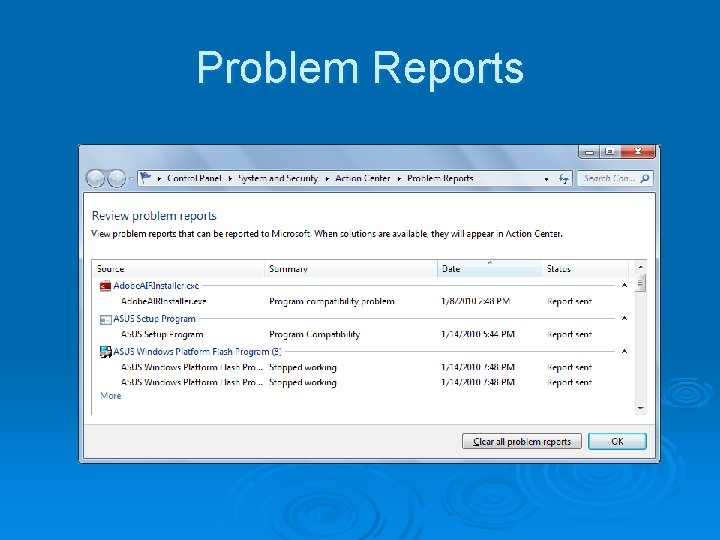Maximize the Problem Reports window
Image resolution: width=720 pixels, height=540 pixels.
pos(610,152)
